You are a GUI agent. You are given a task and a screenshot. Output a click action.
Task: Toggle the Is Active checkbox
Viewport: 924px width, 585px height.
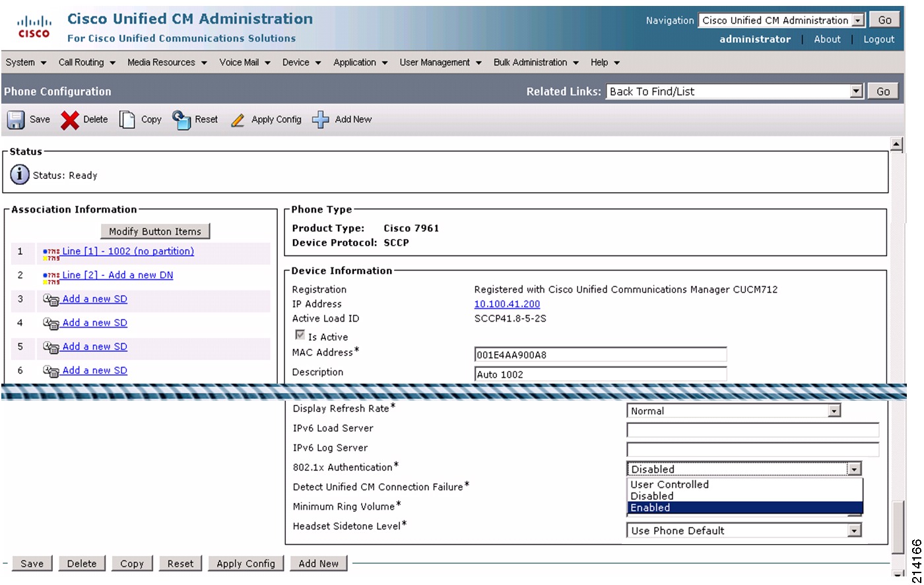pyautogui.click(x=300, y=335)
